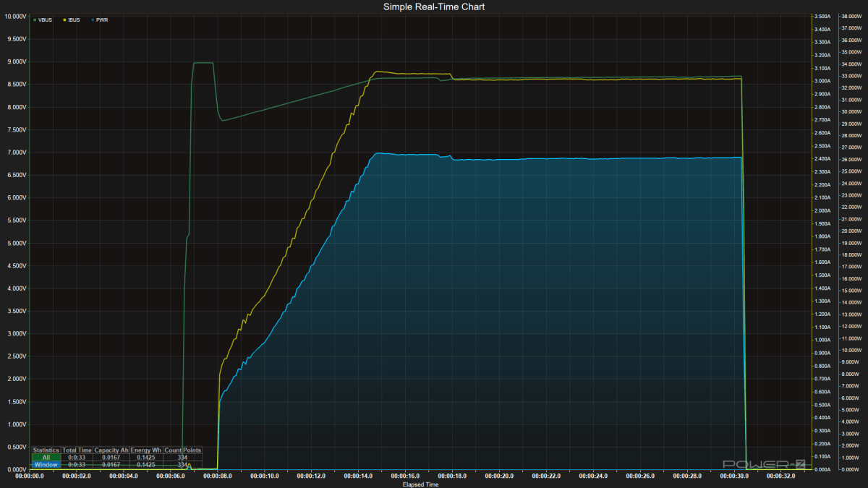Click the Total Time column header
The width and height of the screenshot is (868, 488).
77,450
